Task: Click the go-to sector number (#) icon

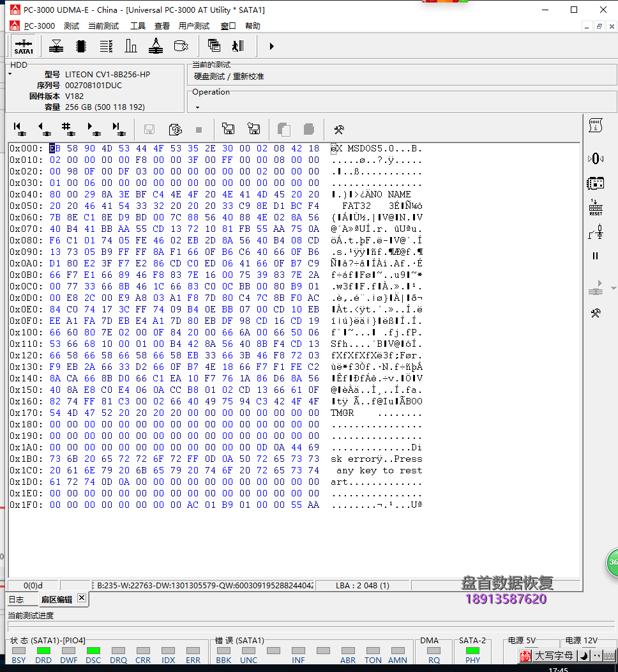Action: click(68, 129)
